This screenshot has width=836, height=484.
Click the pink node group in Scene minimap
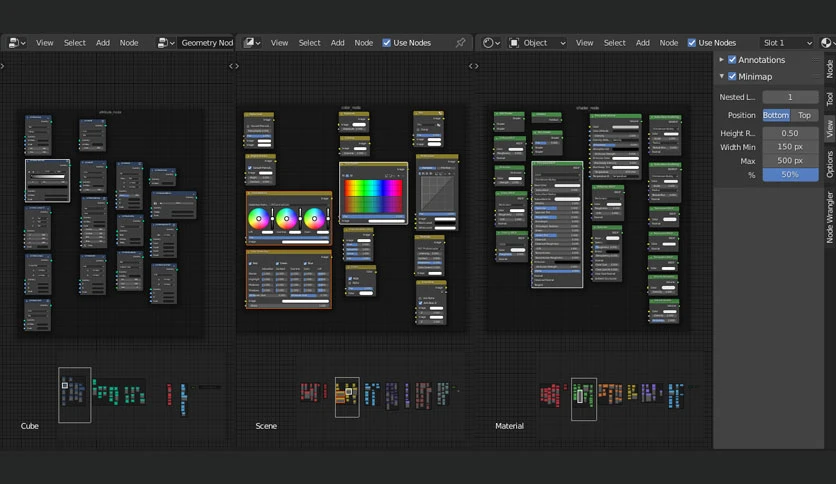coord(423,395)
